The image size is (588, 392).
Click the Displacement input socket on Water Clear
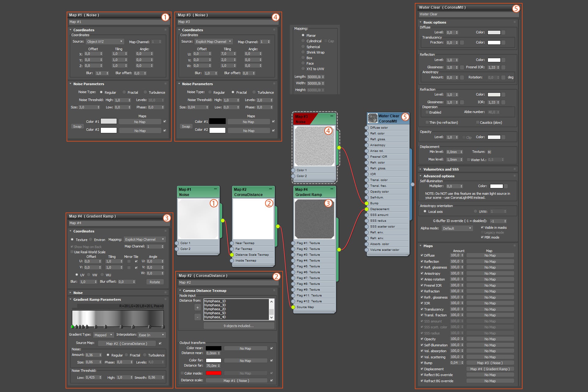pos(367,209)
